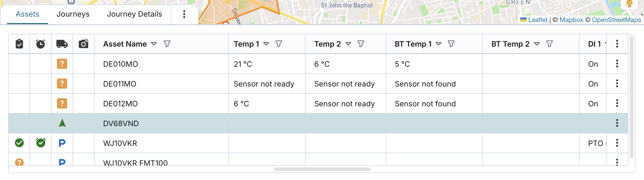
Task: Click the camera column header icon
Action: point(84,44)
